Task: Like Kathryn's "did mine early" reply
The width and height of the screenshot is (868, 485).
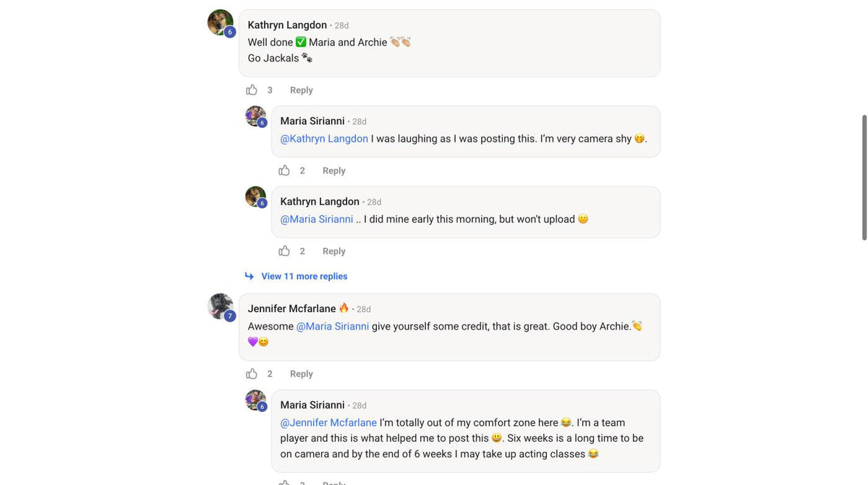Action: tap(284, 251)
